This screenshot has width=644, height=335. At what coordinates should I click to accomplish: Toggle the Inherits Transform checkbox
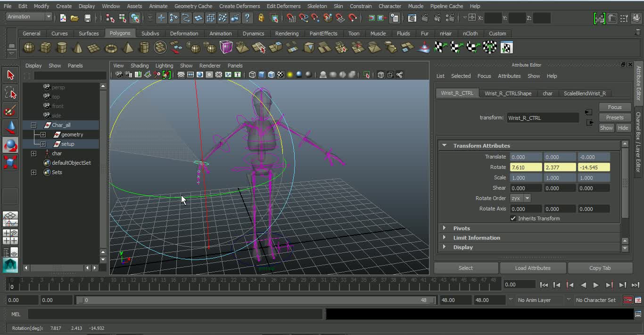513,218
